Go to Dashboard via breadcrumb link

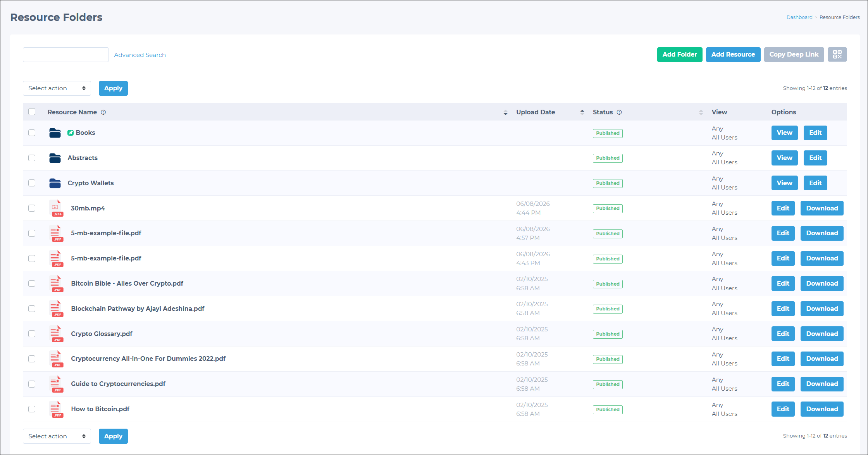click(799, 17)
